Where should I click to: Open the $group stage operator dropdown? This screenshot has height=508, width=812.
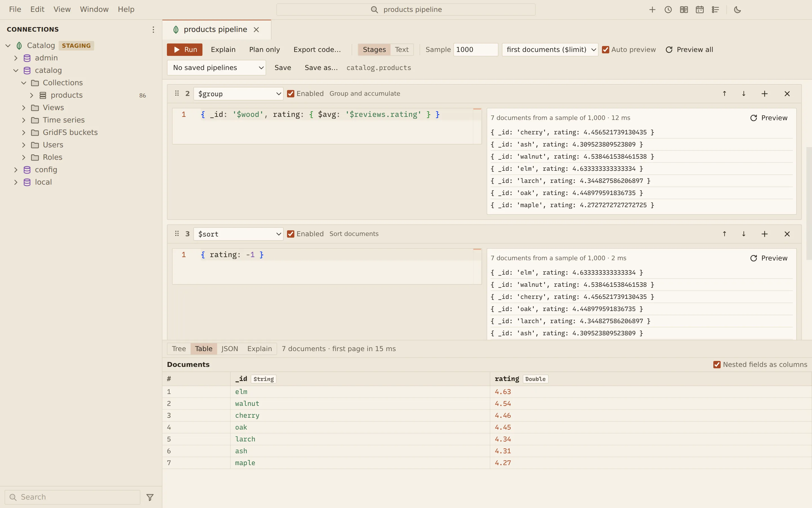point(238,94)
